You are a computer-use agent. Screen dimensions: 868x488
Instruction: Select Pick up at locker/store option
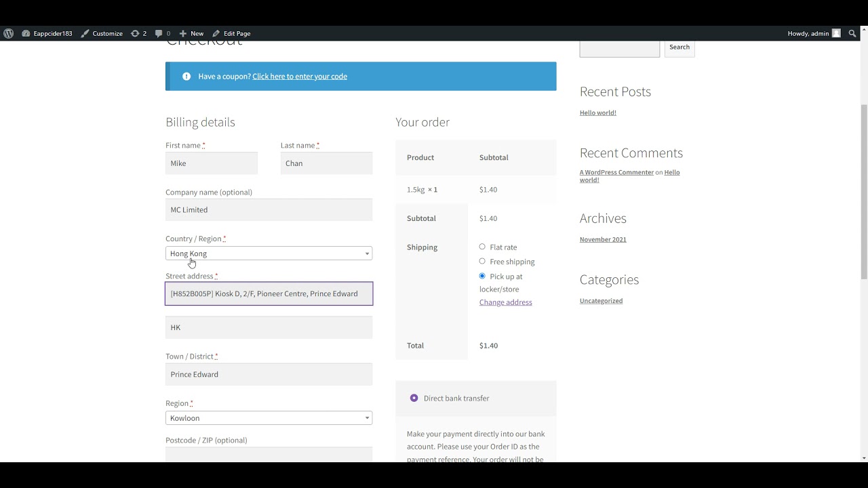482,276
